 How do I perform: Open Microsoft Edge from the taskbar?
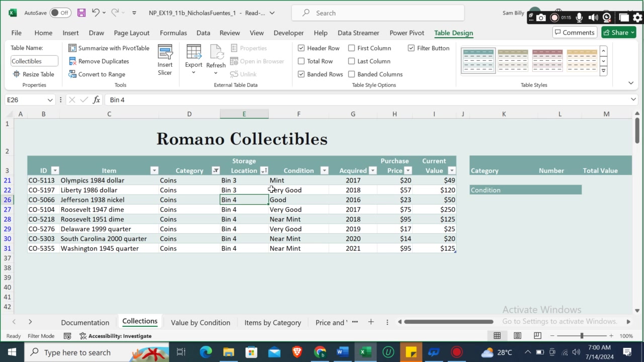pyautogui.click(x=206, y=352)
